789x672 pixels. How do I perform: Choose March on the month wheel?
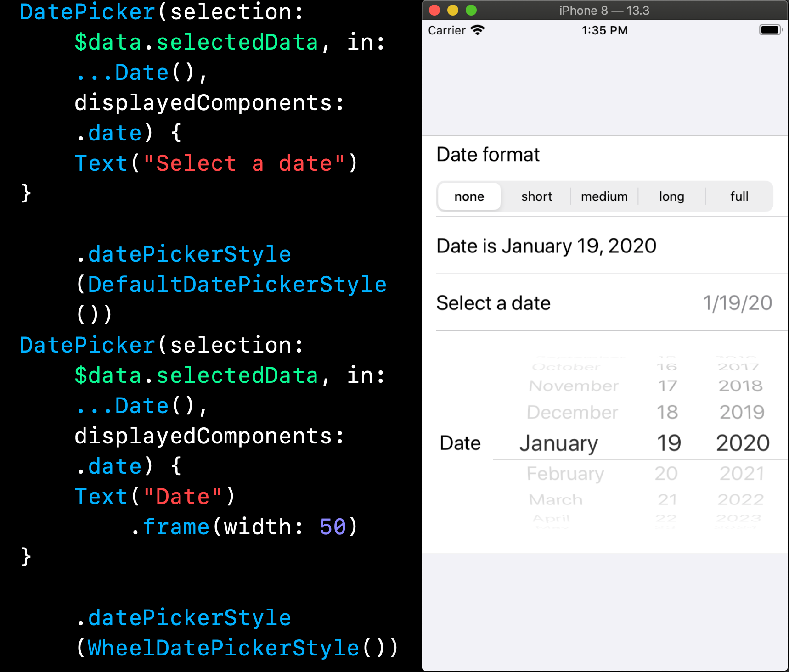[556, 499]
